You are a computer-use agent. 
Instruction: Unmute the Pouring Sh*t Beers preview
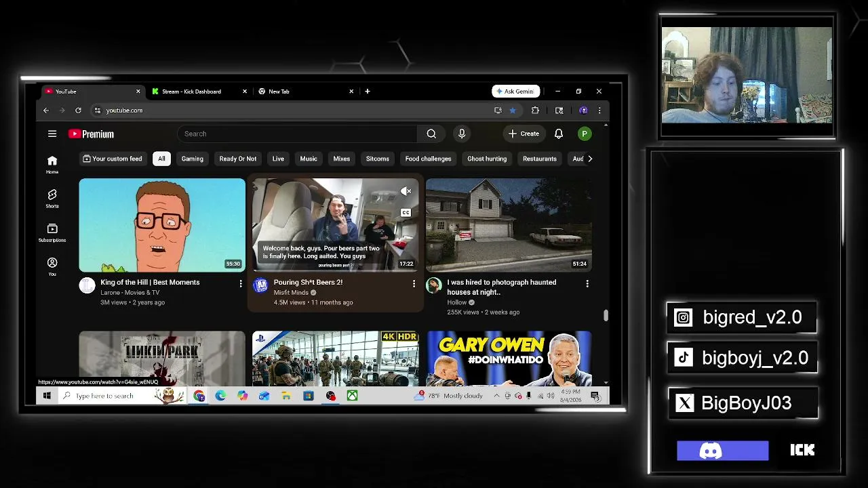pos(406,191)
